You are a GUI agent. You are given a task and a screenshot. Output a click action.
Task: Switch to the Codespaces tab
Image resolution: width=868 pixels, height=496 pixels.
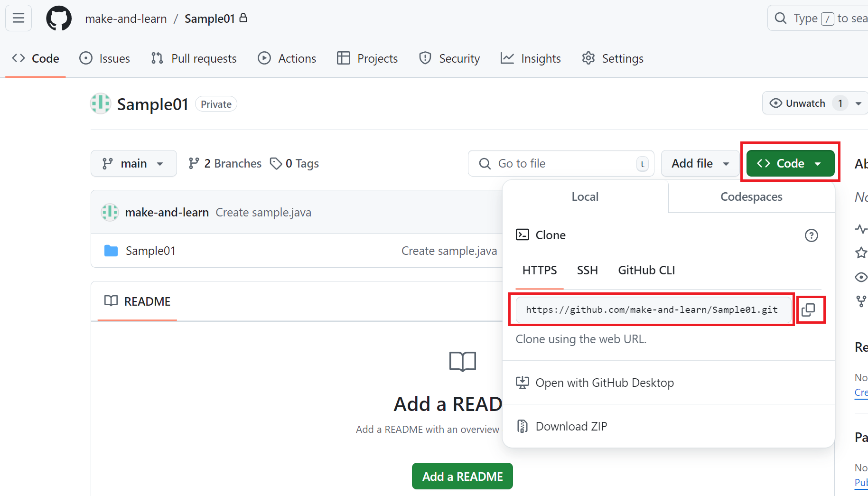coord(751,197)
